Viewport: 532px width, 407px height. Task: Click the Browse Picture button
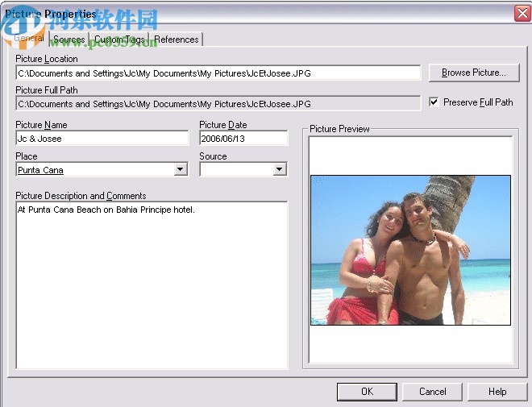(474, 73)
